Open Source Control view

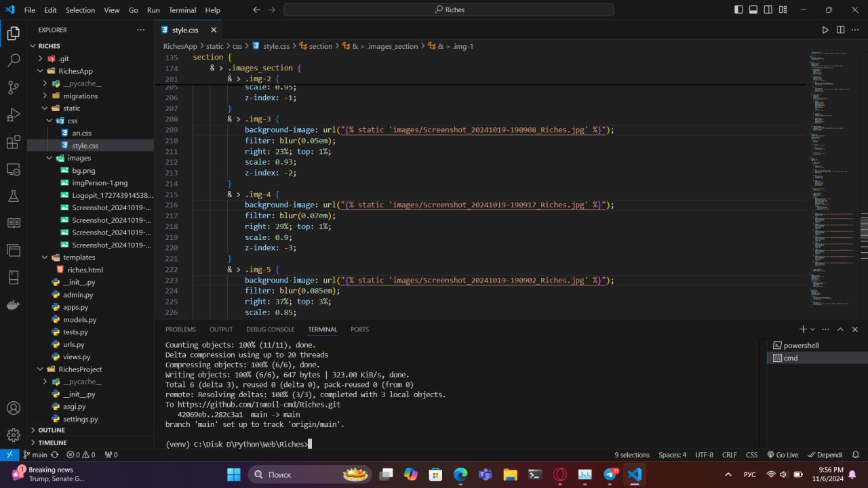click(14, 87)
